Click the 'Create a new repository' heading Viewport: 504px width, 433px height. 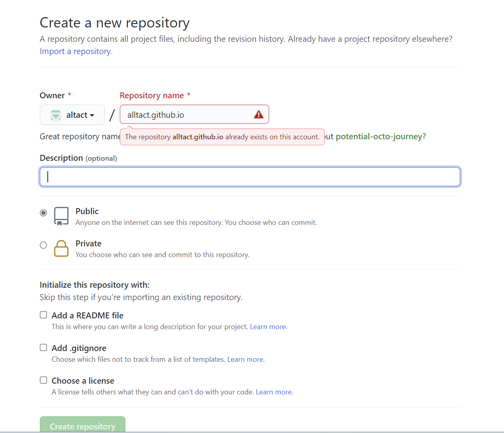click(x=115, y=23)
